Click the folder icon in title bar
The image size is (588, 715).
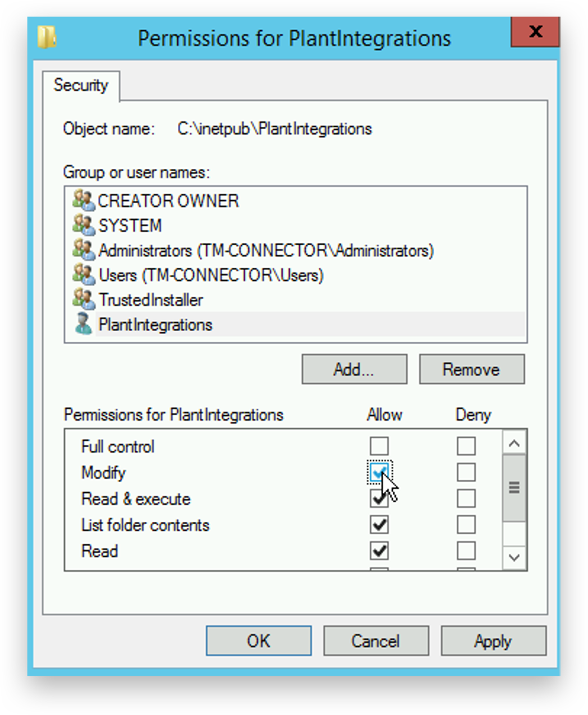47,37
